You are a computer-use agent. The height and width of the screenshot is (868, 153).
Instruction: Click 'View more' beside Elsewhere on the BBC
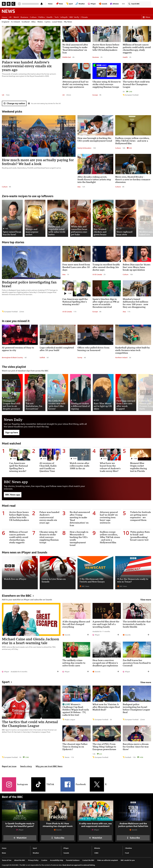coord(146,600)
